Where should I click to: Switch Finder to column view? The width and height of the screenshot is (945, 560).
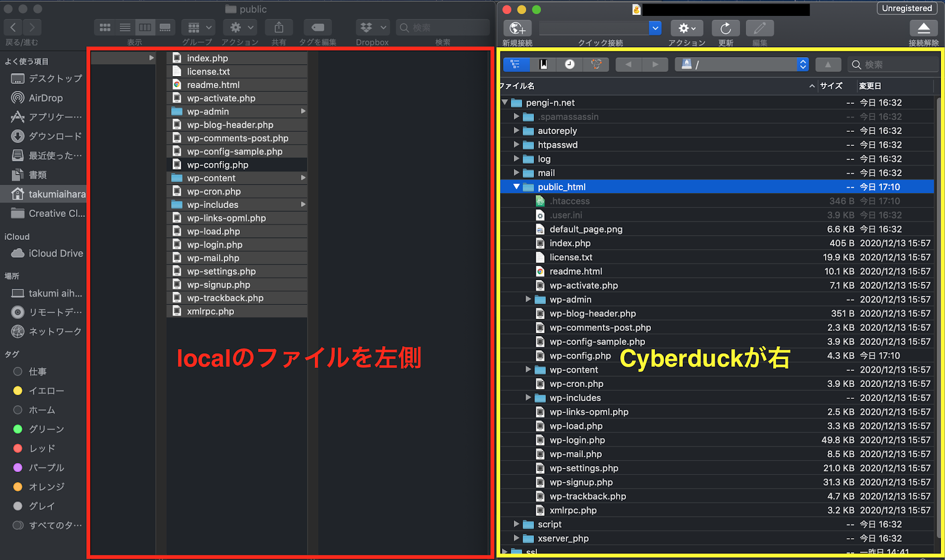[x=145, y=27]
